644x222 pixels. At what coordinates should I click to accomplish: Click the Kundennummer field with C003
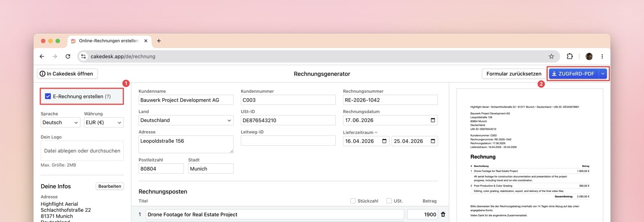(288, 100)
